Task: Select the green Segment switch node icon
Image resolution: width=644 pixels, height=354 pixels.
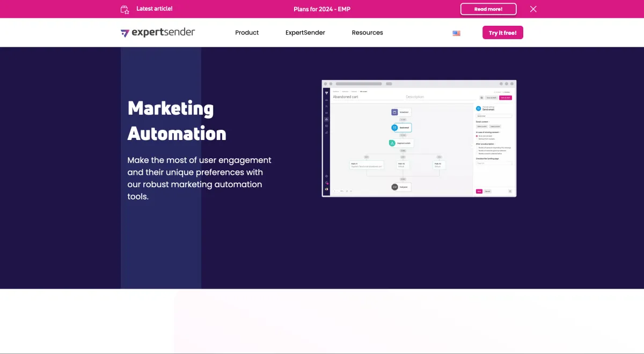Action: (392, 143)
